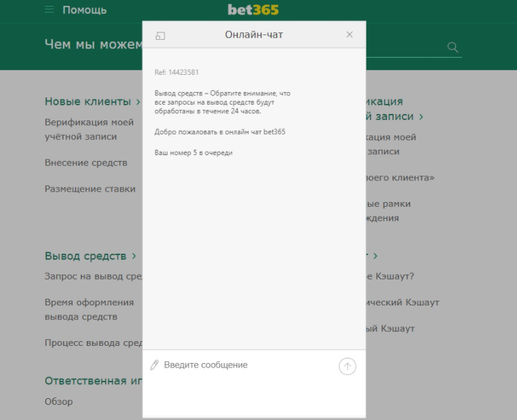The image size is (517, 420).
Task: Expand the Новые клиенты section chevron
Action: click(138, 102)
